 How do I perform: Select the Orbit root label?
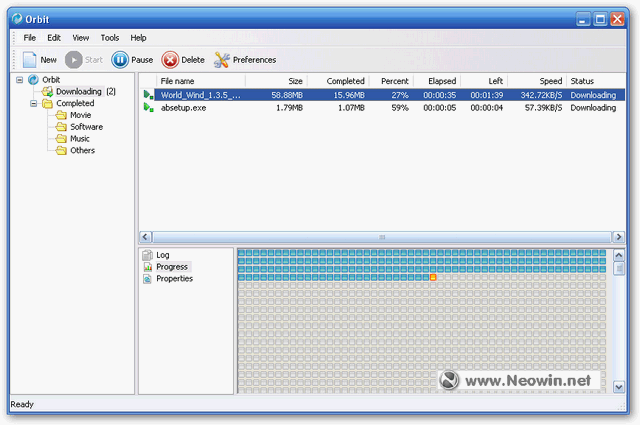pos(51,80)
